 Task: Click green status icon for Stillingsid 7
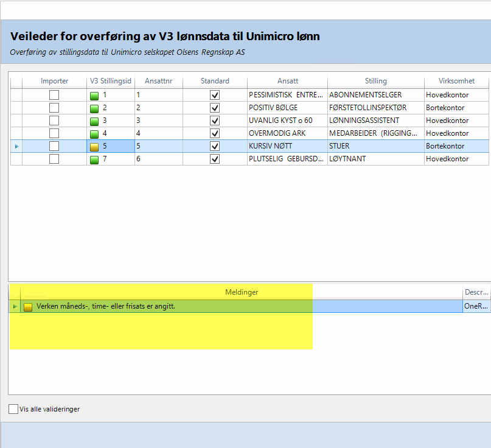tap(94, 159)
